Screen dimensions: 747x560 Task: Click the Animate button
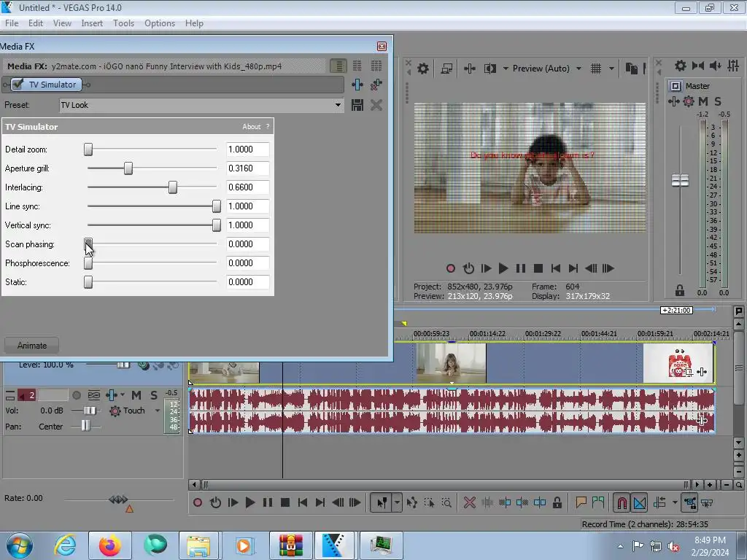click(32, 346)
